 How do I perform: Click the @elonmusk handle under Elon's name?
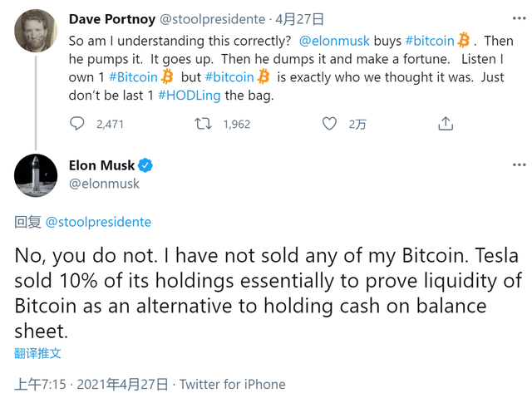point(104,184)
